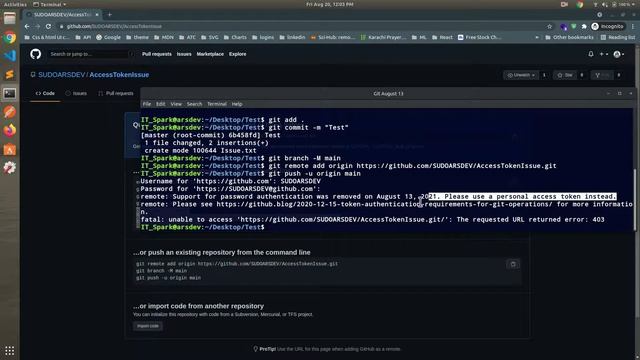The width and height of the screenshot is (640, 360).
Task: Open the Unwatch dropdown
Action: (x=521, y=75)
